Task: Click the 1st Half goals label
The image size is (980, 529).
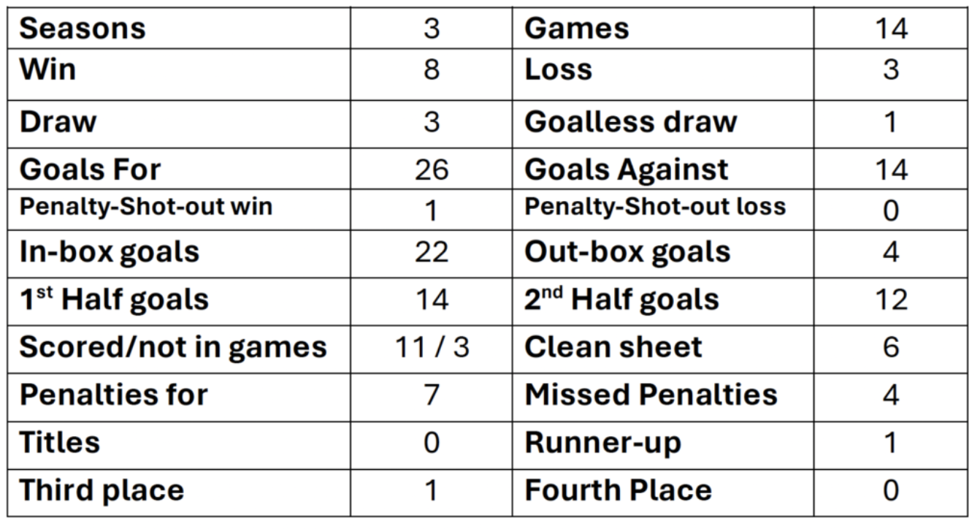Action: [114, 300]
